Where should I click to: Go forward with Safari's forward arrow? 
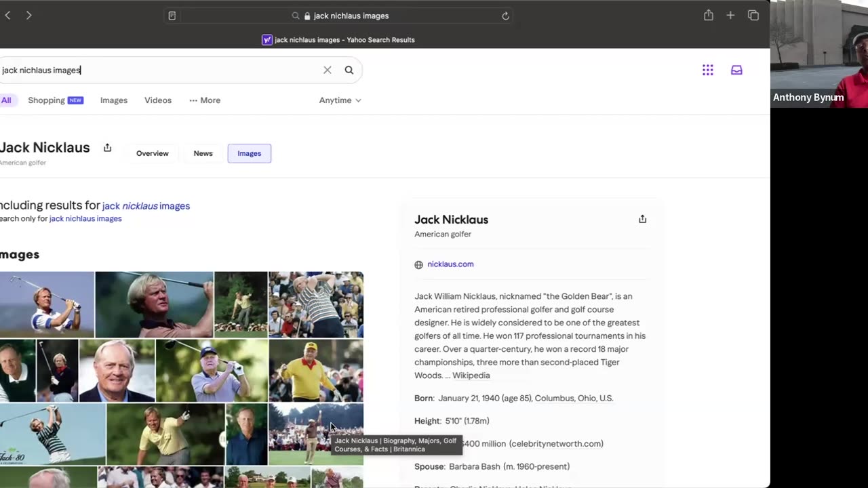tap(28, 16)
